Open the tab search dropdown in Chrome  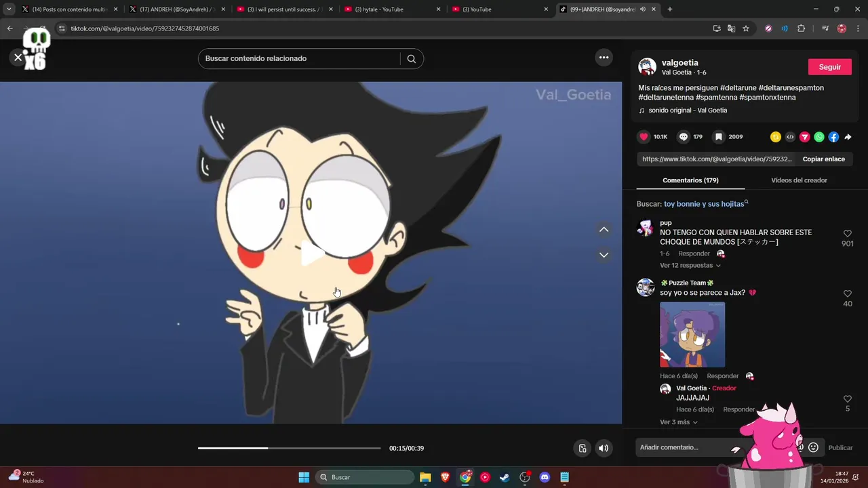pyautogui.click(x=9, y=9)
